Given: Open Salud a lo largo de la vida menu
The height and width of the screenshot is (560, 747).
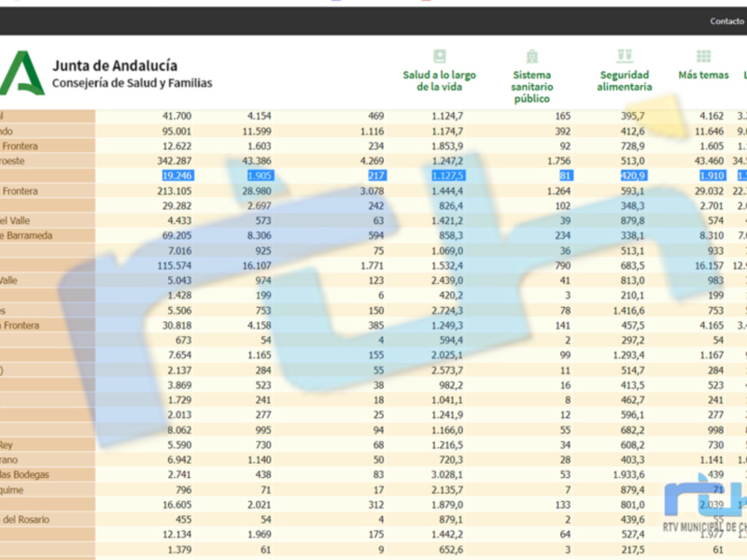Looking at the screenshot, I should click(x=439, y=80).
